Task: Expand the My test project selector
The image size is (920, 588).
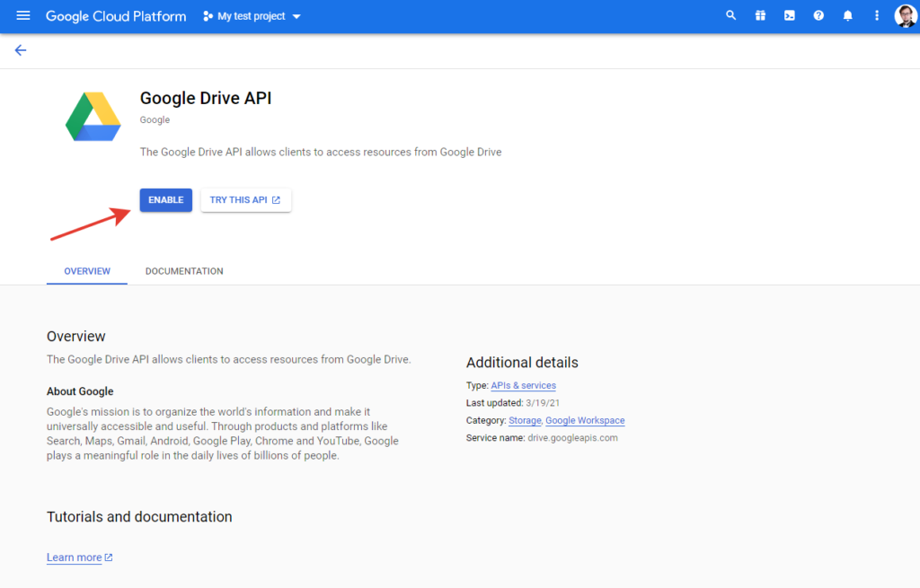Action: click(x=252, y=16)
